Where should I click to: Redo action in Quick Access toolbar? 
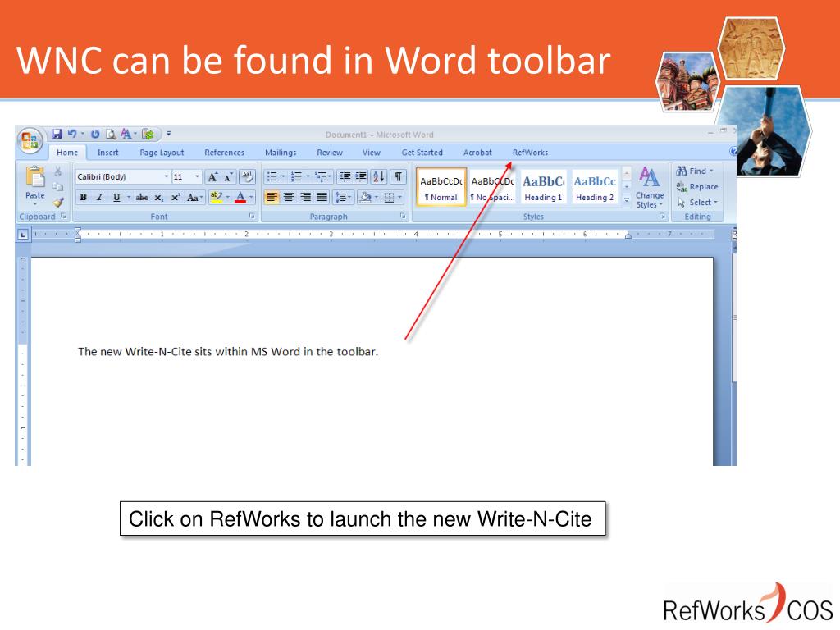(x=95, y=134)
